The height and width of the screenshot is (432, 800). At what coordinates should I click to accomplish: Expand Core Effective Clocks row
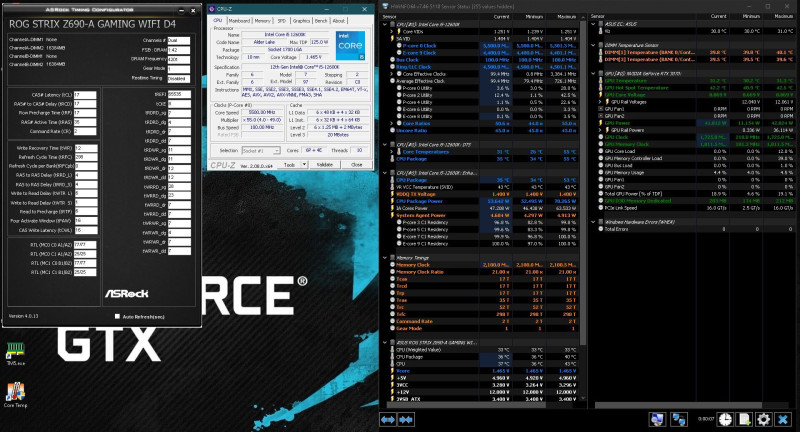point(392,74)
